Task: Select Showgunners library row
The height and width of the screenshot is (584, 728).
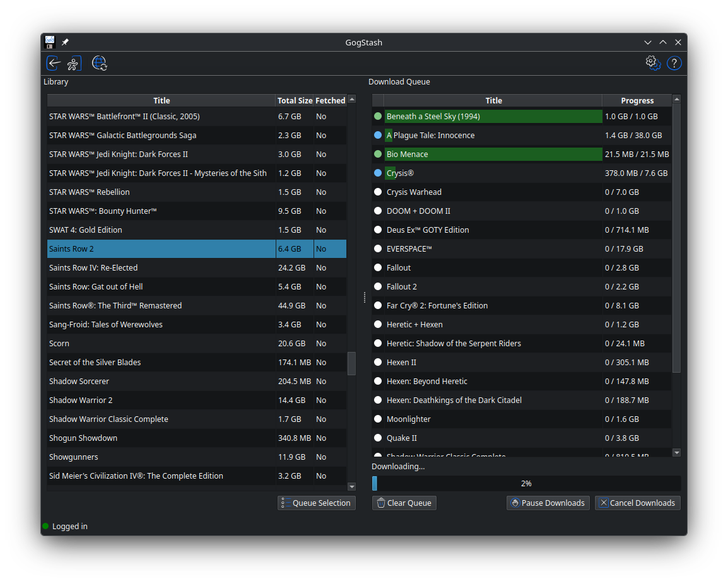Action: click(197, 457)
